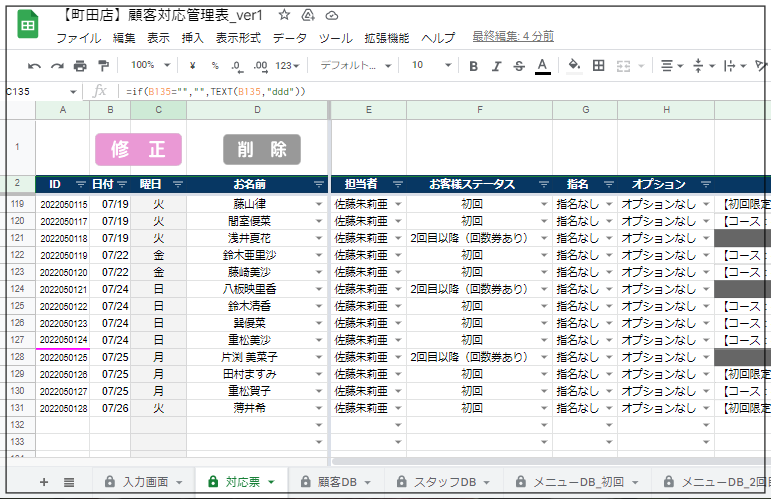Toggle filter on お名前 column header

coord(319,184)
